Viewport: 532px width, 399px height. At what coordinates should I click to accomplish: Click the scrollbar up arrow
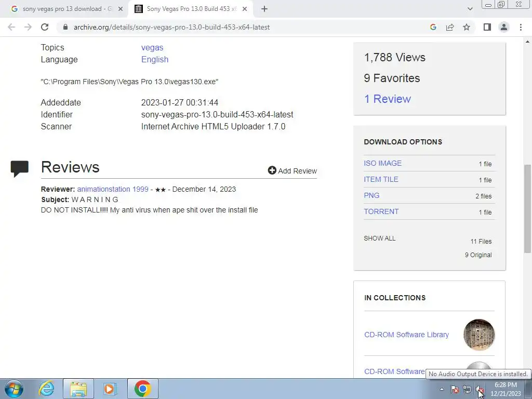point(528,42)
